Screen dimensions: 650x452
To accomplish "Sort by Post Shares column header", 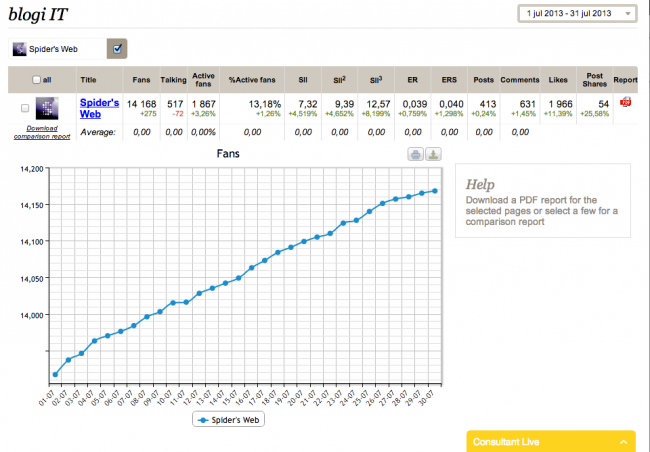I will 594,80.
